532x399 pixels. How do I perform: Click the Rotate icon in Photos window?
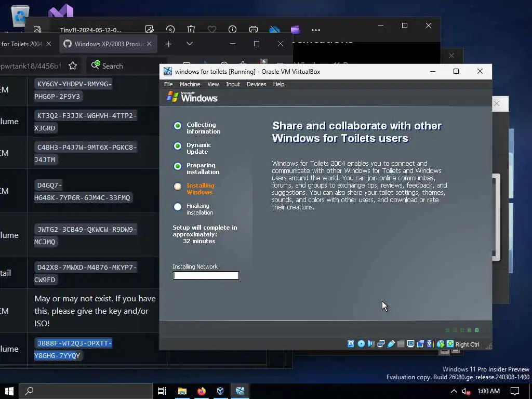coord(170,30)
